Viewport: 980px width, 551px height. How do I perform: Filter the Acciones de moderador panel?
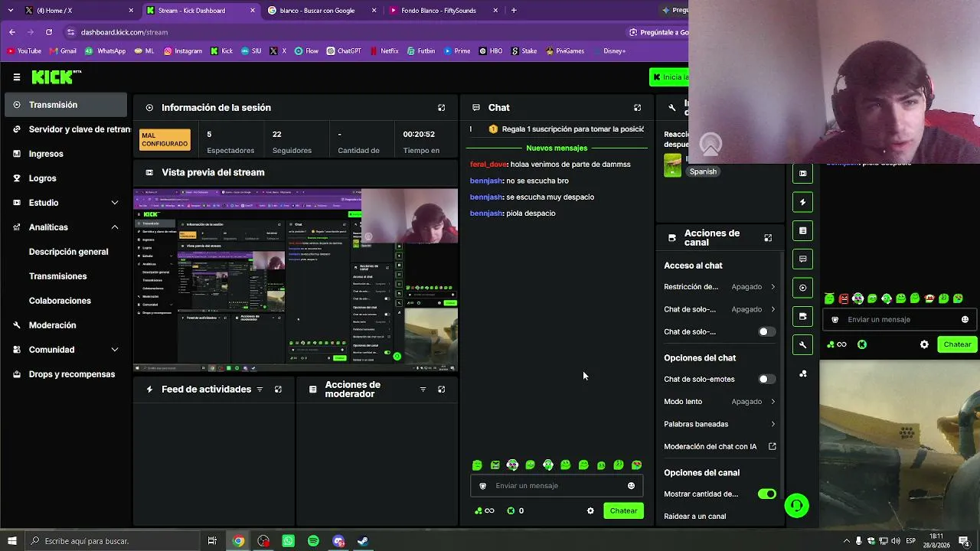coord(423,390)
